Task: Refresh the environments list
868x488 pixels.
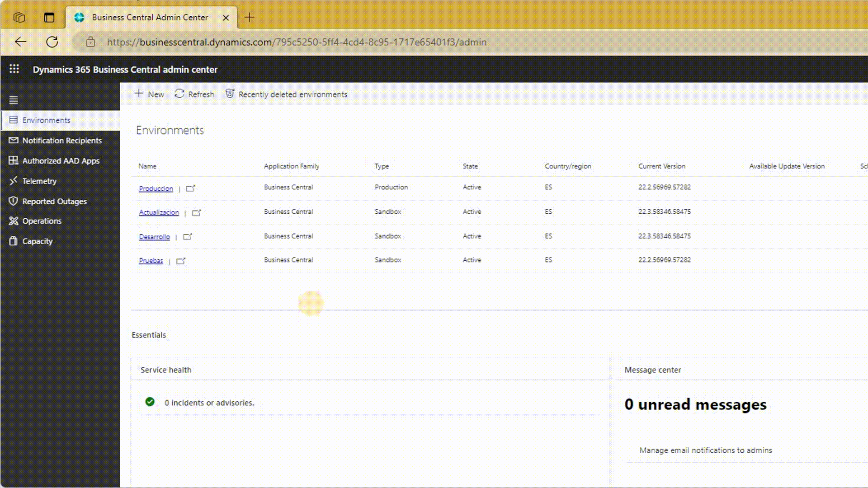Action: [x=194, y=94]
